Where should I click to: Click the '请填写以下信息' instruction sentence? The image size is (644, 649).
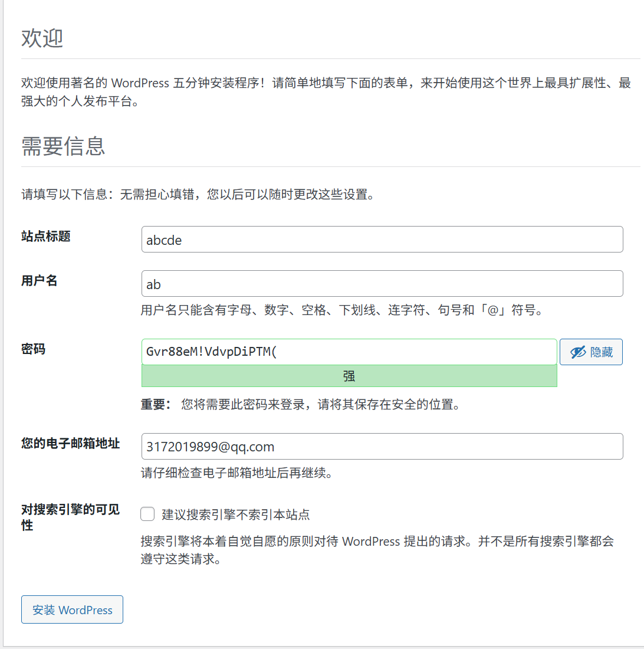[198, 194]
